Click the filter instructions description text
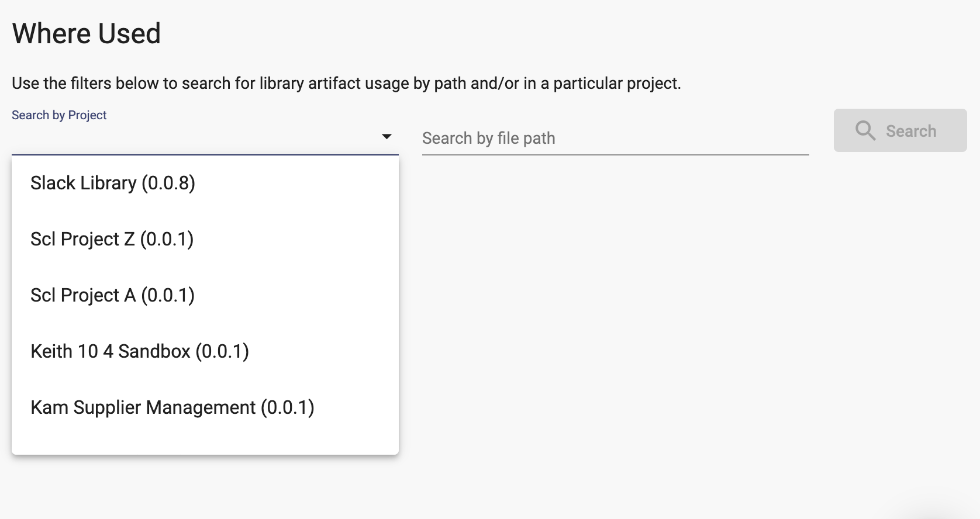 pyautogui.click(x=346, y=84)
